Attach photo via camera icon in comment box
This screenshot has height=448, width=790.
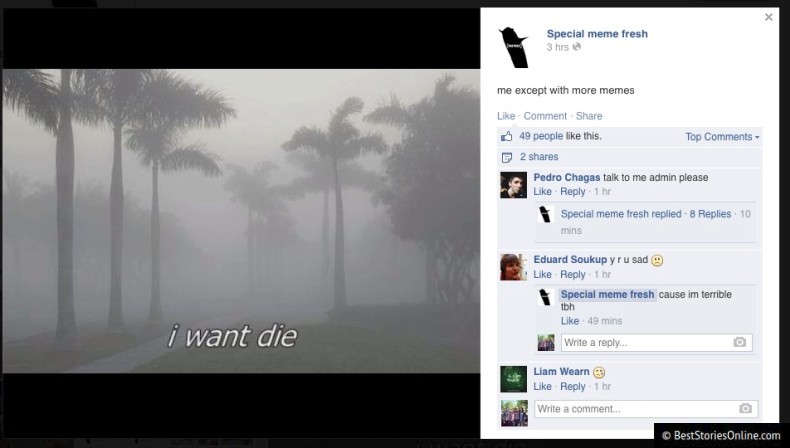(x=746, y=408)
